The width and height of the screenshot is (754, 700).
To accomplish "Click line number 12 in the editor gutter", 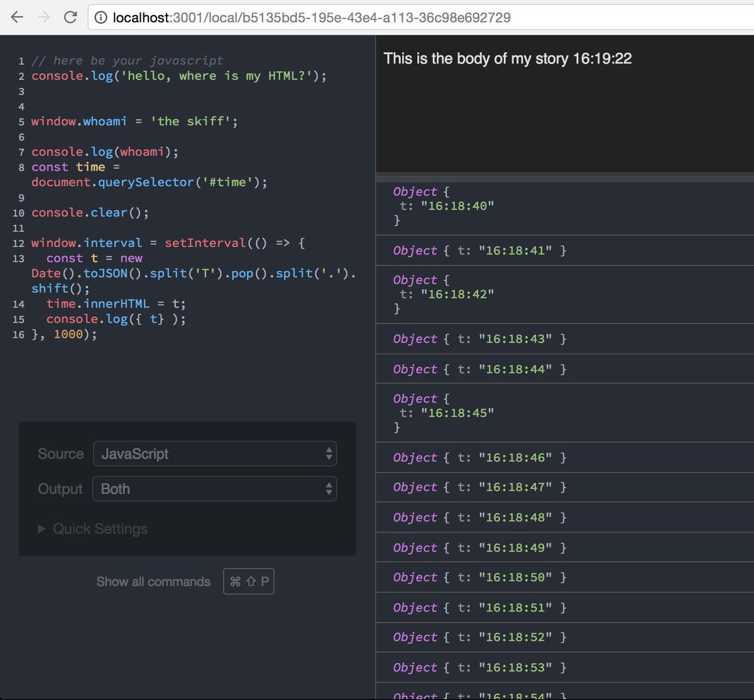I will point(18,243).
